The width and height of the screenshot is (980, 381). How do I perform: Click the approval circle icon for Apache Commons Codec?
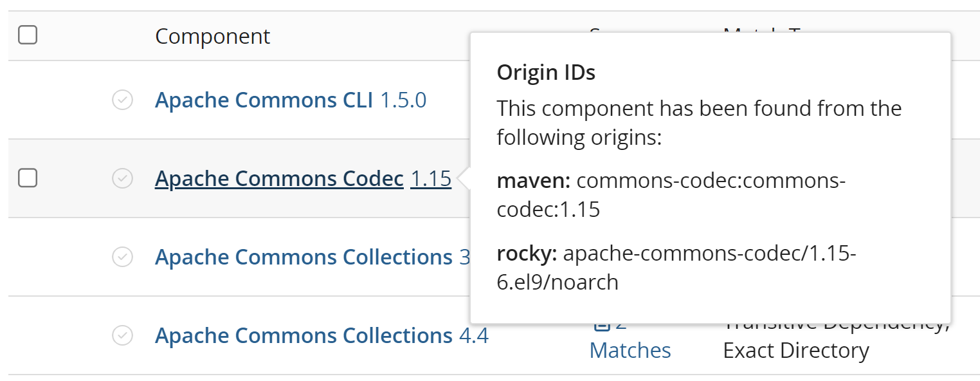[122, 178]
